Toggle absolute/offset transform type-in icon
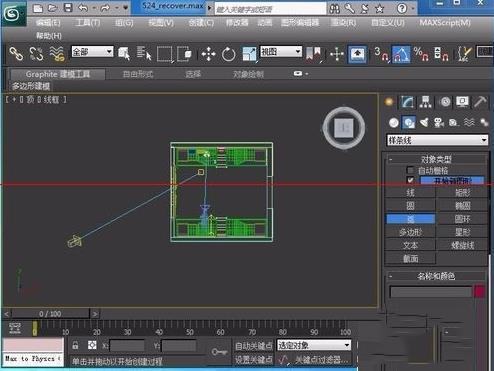Viewport: 494px width, 371px height. coord(92,345)
